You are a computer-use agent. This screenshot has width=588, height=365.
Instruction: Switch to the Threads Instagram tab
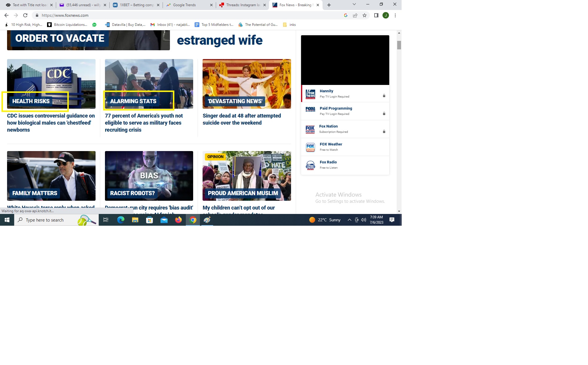[x=242, y=5]
